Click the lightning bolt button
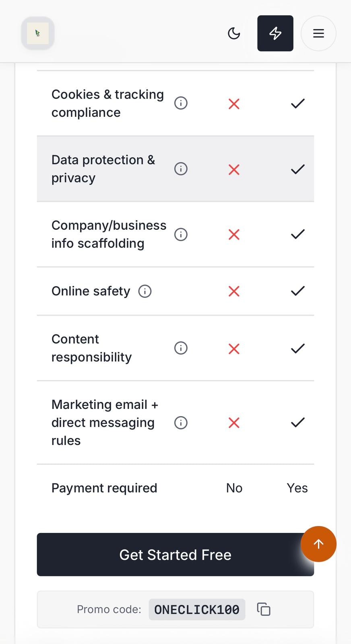This screenshot has height=644, width=351. [x=275, y=33]
